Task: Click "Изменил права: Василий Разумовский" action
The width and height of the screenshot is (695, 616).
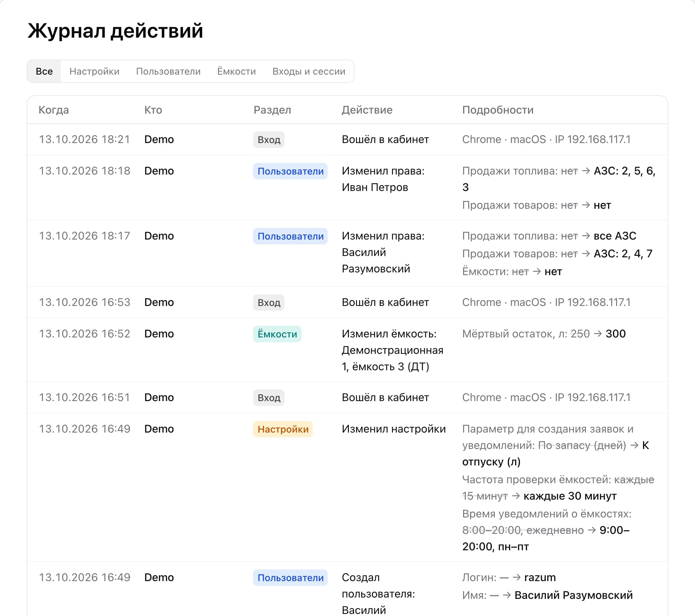Action: pos(383,252)
